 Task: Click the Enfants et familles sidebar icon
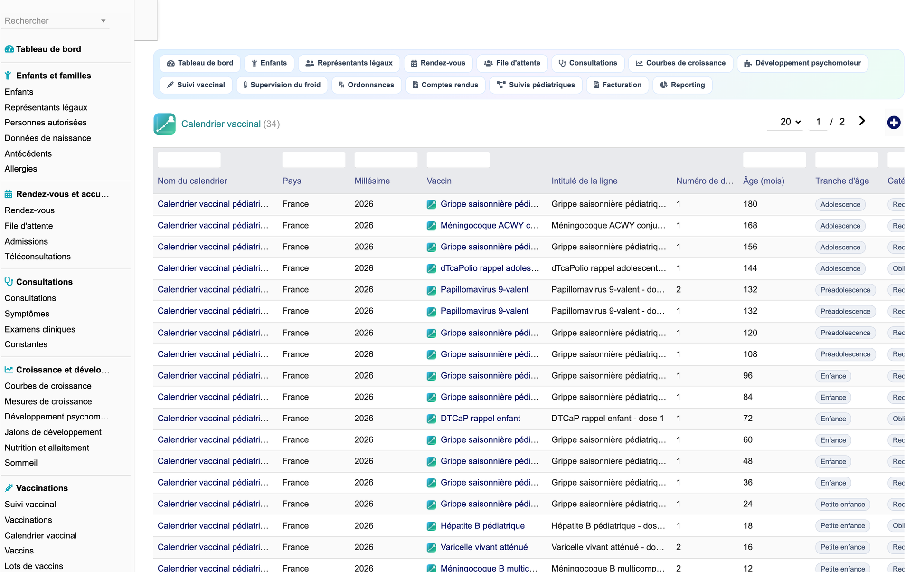pos(8,76)
